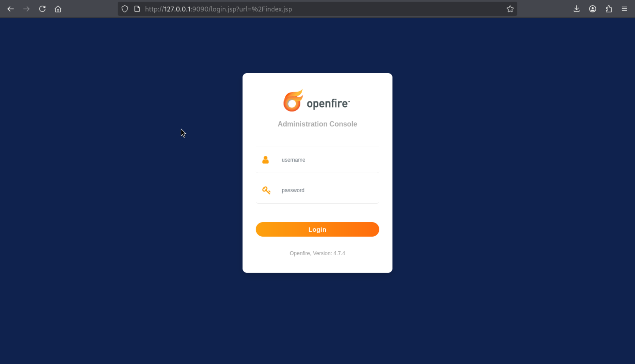Click the Openfire flame logo
Image resolution: width=635 pixels, height=364 pixels.
point(293,100)
